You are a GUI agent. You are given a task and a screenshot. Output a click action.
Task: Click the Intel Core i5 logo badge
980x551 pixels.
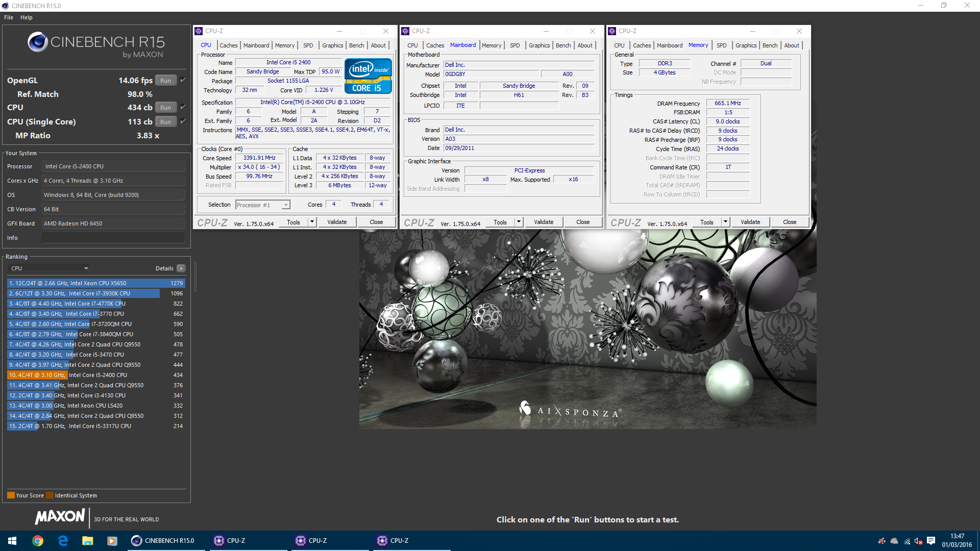368,76
